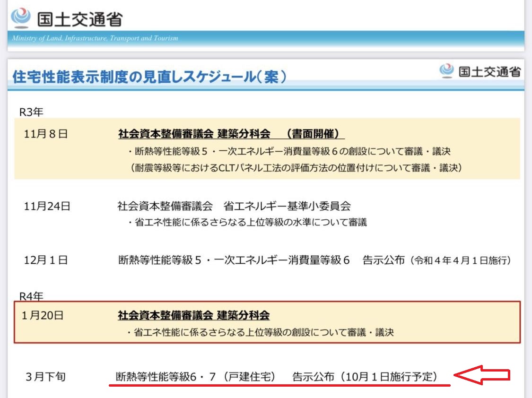Click the 1月20日 date
Viewport: 532px width, 398px height.
(43, 316)
